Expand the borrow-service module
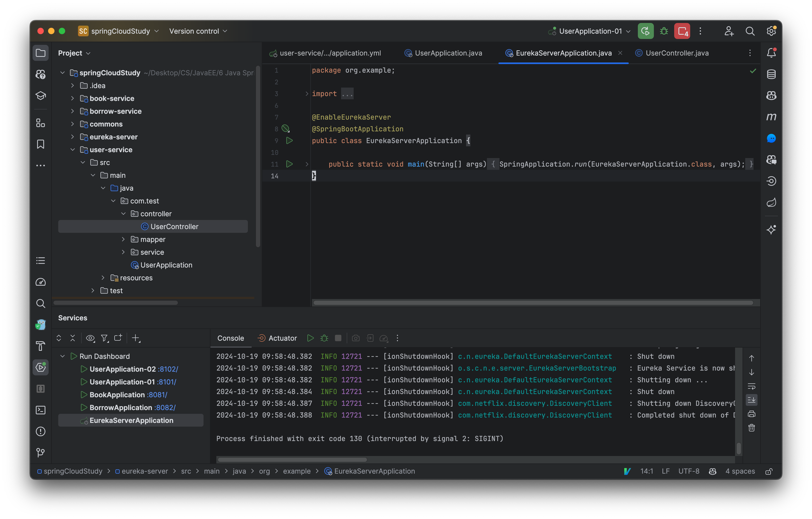 click(72, 111)
